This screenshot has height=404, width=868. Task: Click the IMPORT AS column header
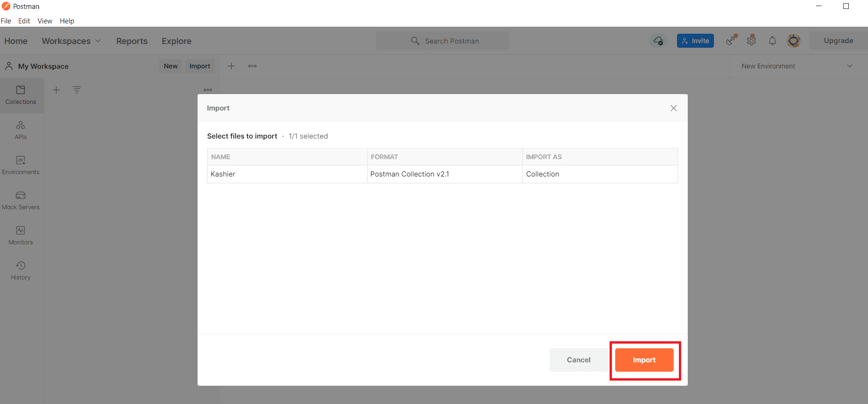pos(600,157)
